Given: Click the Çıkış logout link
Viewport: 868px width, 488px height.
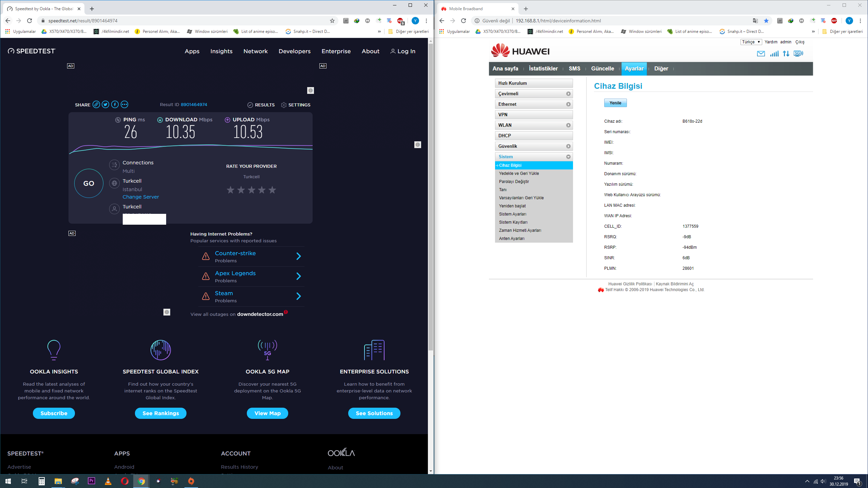Looking at the screenshot, I should tap(800, 42).
